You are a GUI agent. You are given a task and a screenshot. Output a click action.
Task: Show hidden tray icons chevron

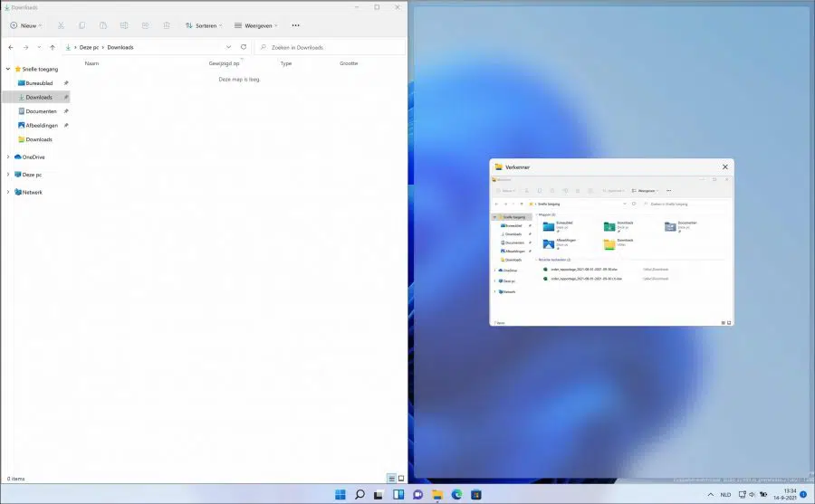[x=711, y=495]
